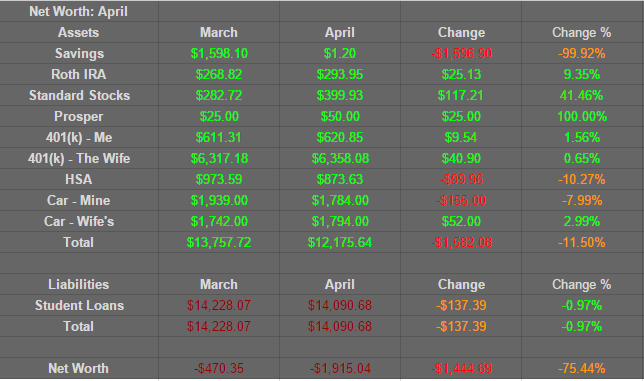Click the HSA change cell -$99.96
The height and width of the screenshot is (381, 644).
click(x=461, y=179)
